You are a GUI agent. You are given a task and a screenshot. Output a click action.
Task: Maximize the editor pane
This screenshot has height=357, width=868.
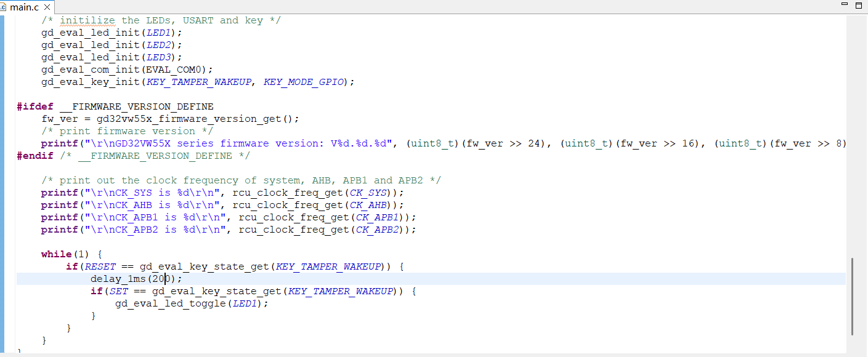pyautogui.click(x=859, y=5)
